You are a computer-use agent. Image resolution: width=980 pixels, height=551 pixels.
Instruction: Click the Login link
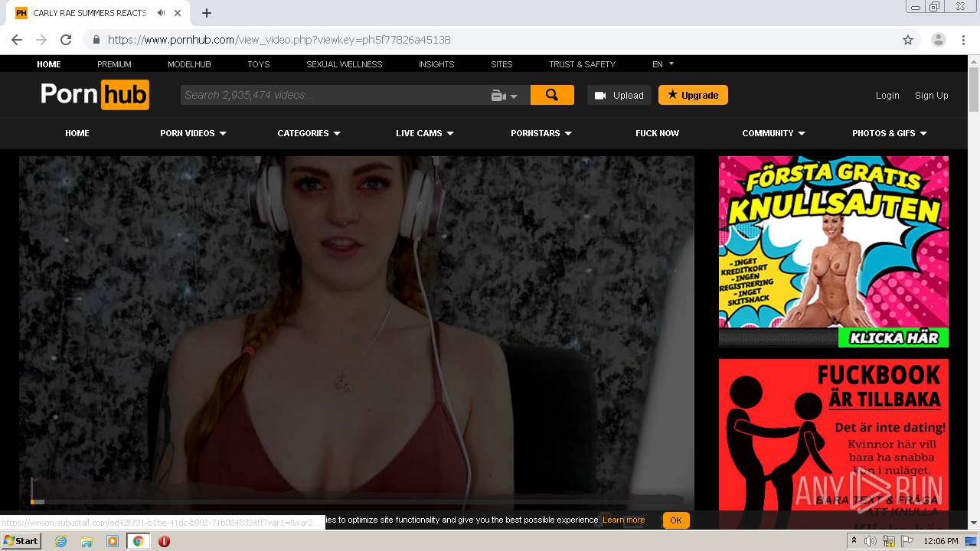887,96
